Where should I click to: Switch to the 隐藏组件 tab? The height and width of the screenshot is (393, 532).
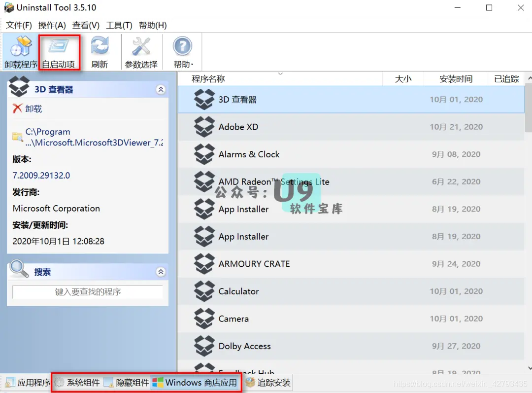click(126, 383)
